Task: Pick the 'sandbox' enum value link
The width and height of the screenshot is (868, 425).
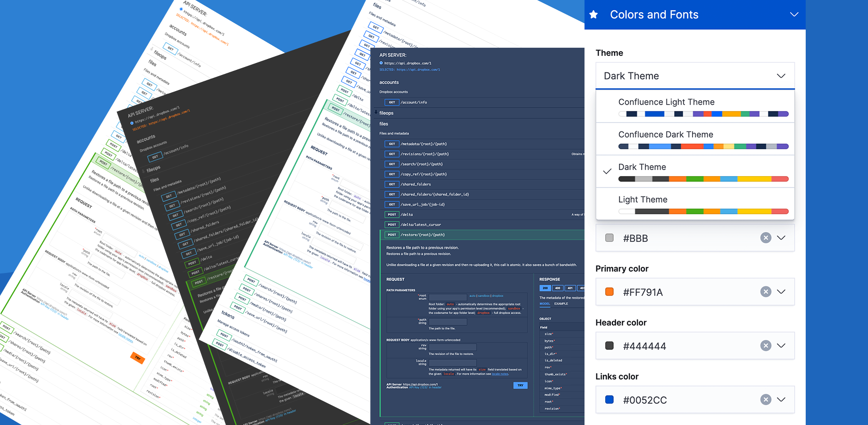Action: click(484, 296)
